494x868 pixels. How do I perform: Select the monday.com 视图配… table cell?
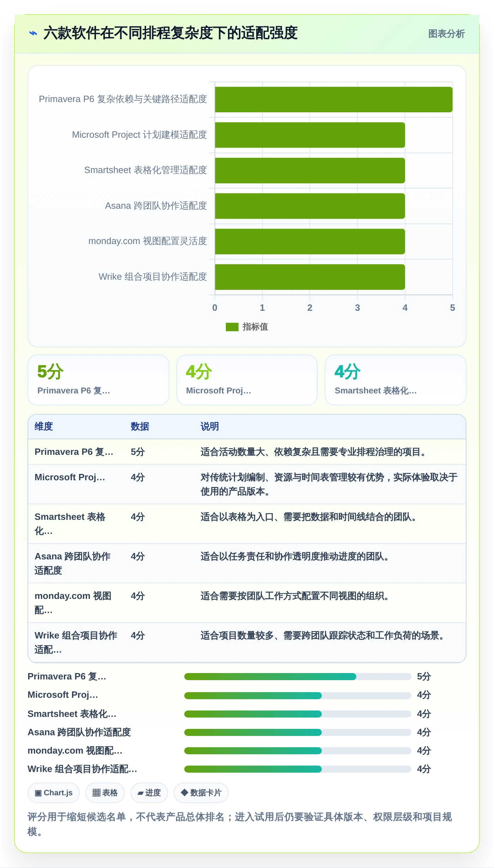(73, 603)
